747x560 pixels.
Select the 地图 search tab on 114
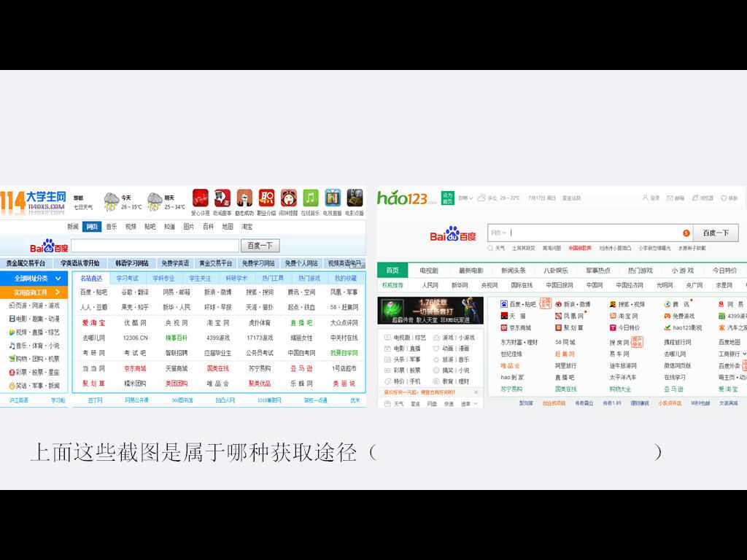[x=228, y=227]
